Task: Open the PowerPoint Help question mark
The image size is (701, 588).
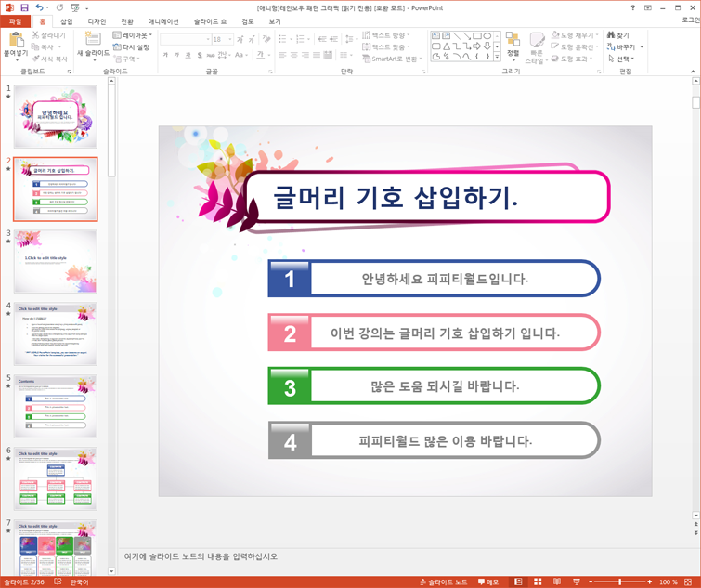Action: pyautogui.click(x=632, y=7)
